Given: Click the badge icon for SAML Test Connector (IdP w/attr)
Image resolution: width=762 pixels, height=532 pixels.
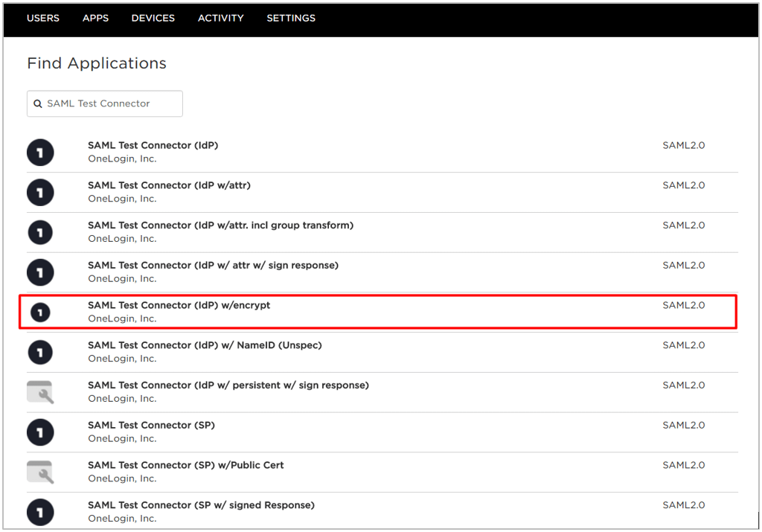Looking at the screenshot, I should coord(40,192).
